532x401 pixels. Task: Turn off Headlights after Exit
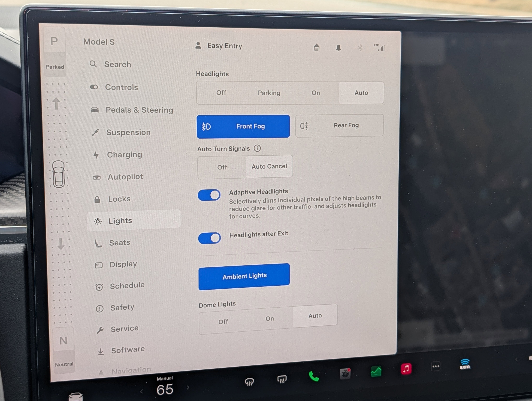(x=210, y=238)
